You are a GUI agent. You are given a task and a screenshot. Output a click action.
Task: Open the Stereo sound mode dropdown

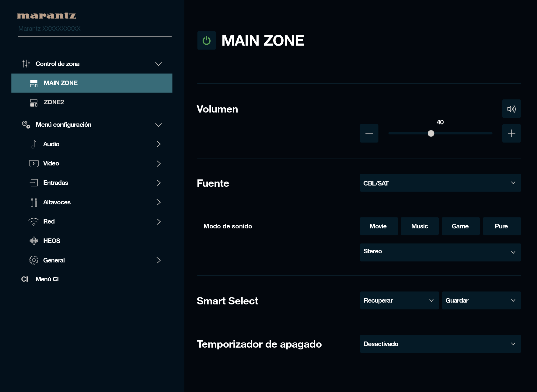[440, 252]
